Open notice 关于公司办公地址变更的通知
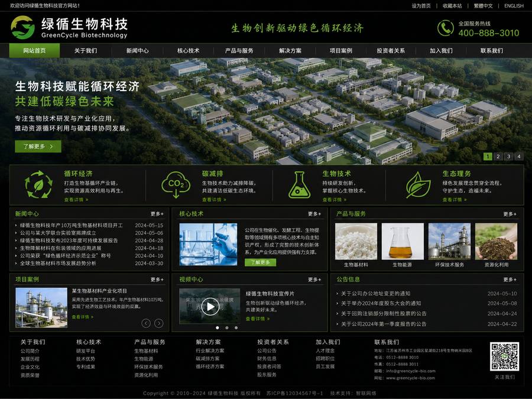 click(x=375, y=293)
